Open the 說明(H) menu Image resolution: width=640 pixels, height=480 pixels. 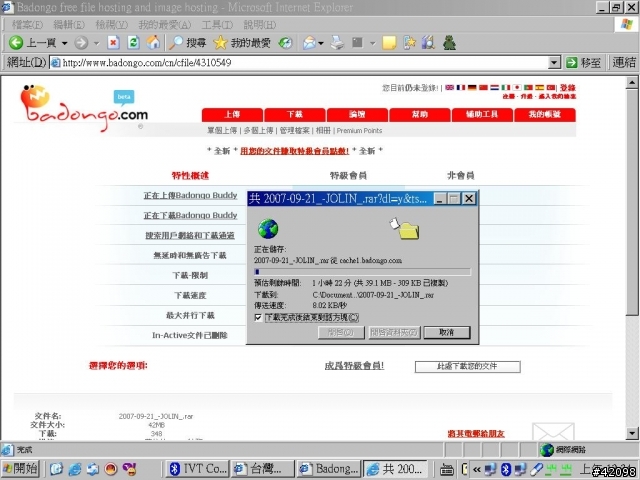(x=260, y=25)
